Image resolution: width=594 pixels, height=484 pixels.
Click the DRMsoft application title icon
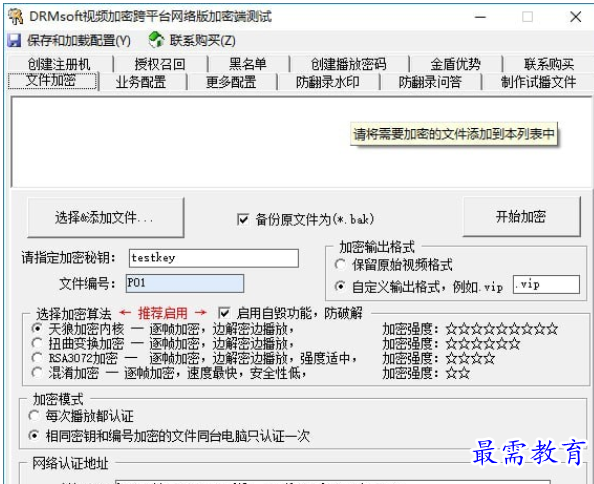point(16,17)
